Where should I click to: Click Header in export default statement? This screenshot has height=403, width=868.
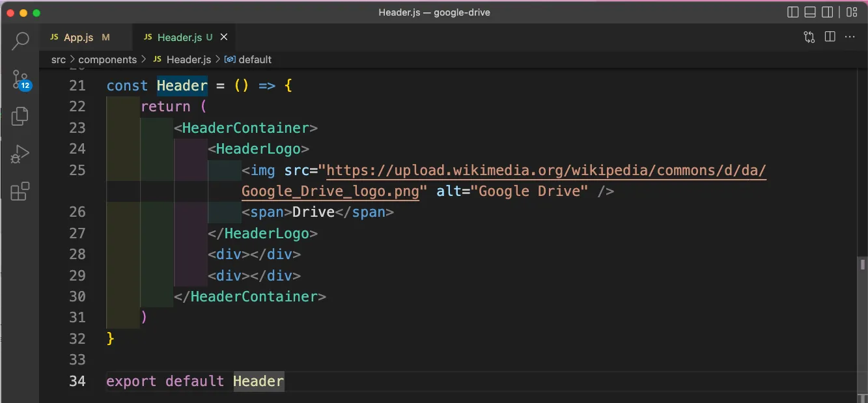[x=259, y=381]
